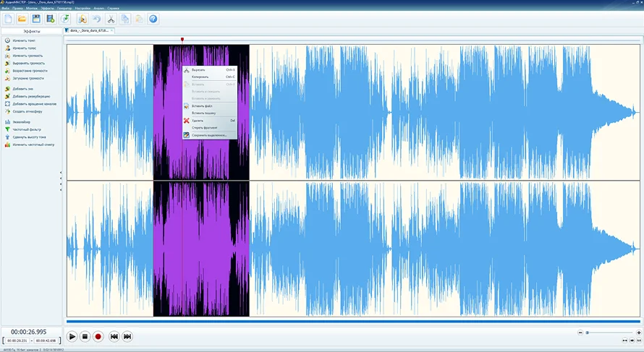The image size is (644, 352).
Task: Click the paste clipboard toolbar icon
Action: (x=139, y=19)
